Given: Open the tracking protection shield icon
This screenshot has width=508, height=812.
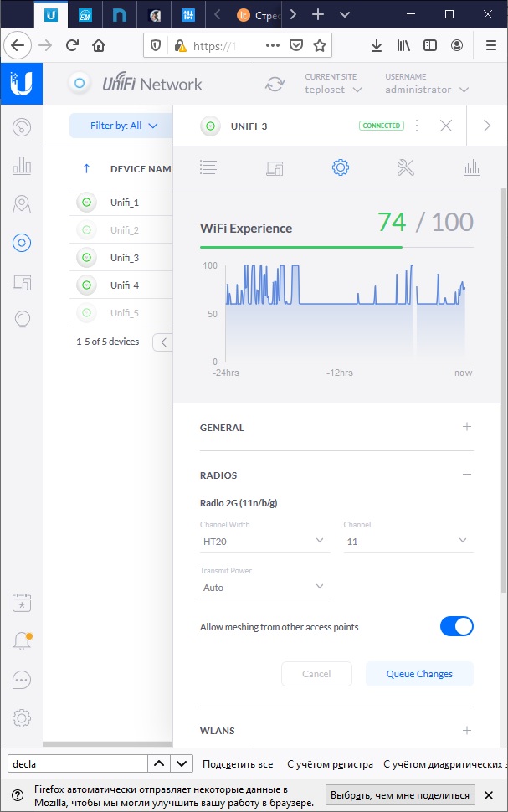Looking at the screenshot, I should [156, 45].
